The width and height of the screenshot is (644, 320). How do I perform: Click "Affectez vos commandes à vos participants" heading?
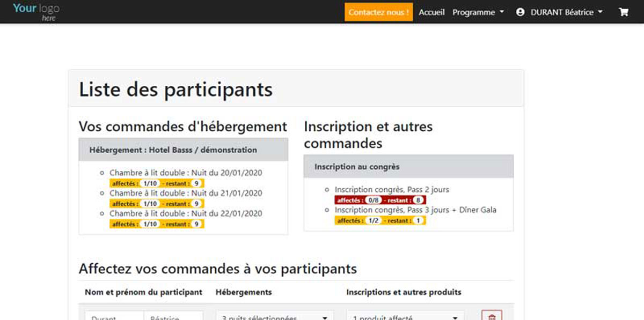pyautogui.click(x=218, y=268)
